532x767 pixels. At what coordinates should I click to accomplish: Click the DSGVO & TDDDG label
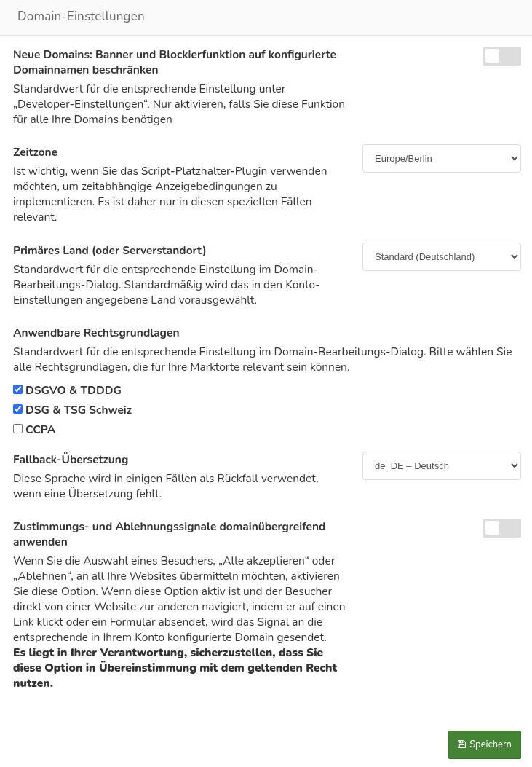coord(73,390)
